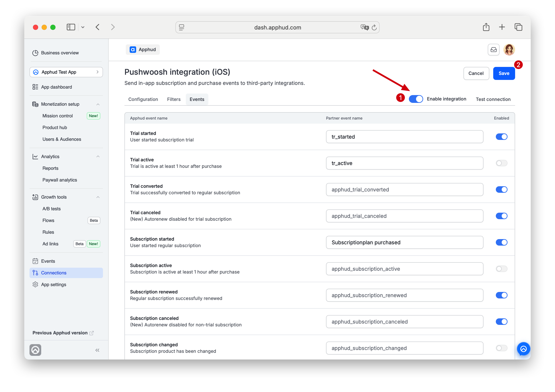Collapse the Analytics section
This screenshot has height=392, width=555.
(x=98, y=157)
